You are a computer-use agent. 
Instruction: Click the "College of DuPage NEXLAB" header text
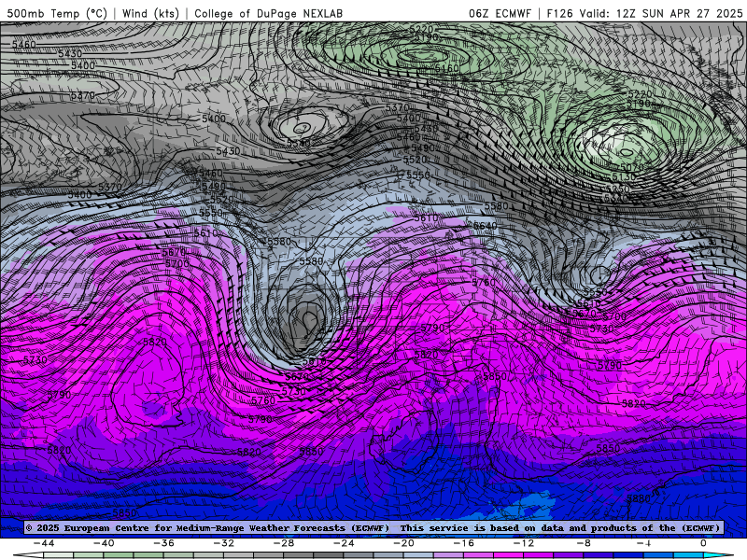(x=268, y=13)
